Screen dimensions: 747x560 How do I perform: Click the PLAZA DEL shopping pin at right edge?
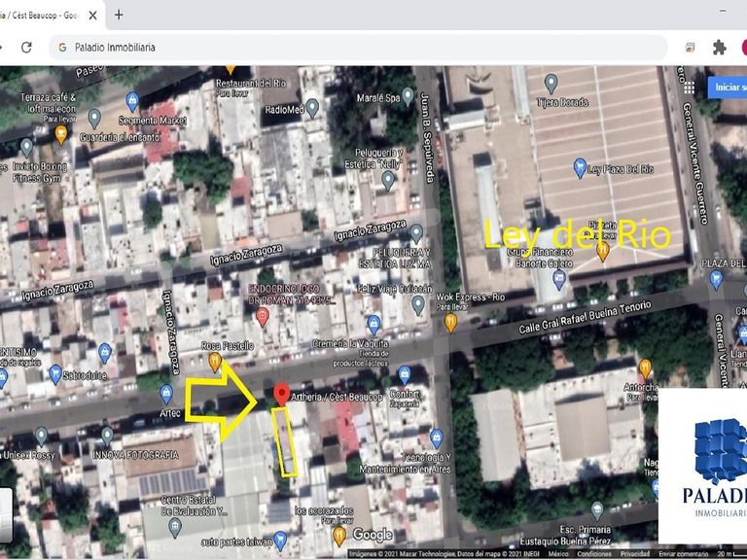pos(716,279)
